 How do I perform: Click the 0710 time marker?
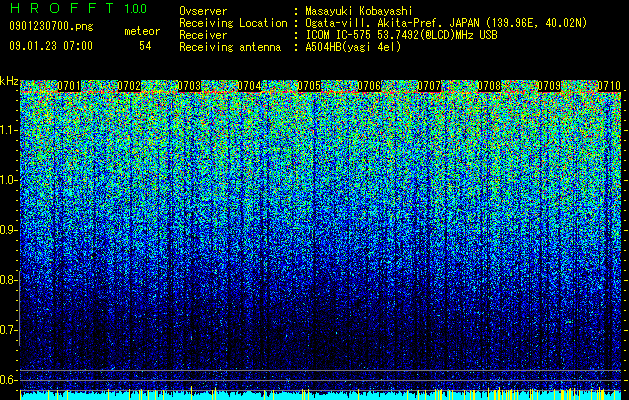[x=609, y=86]
